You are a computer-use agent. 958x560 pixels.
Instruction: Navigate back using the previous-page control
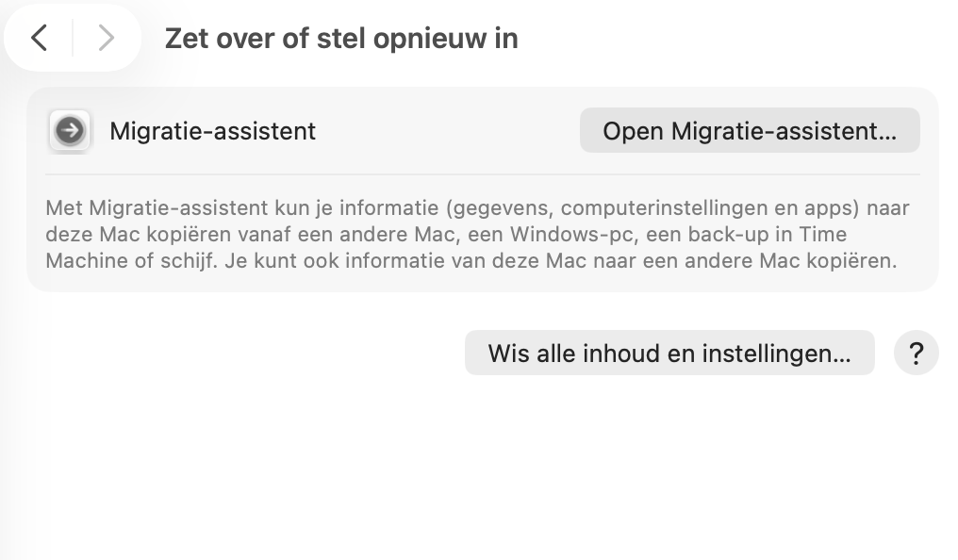[x=40, y=38]
